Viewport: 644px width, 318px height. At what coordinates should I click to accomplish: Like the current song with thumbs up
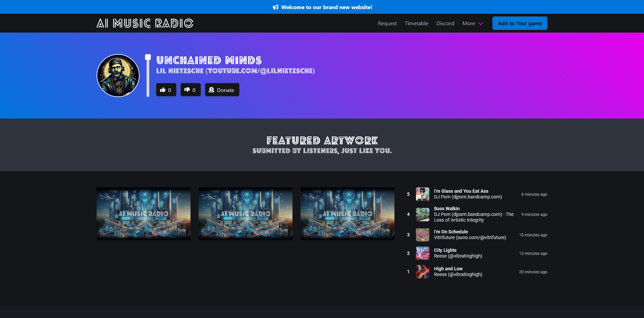click(166, 90)
